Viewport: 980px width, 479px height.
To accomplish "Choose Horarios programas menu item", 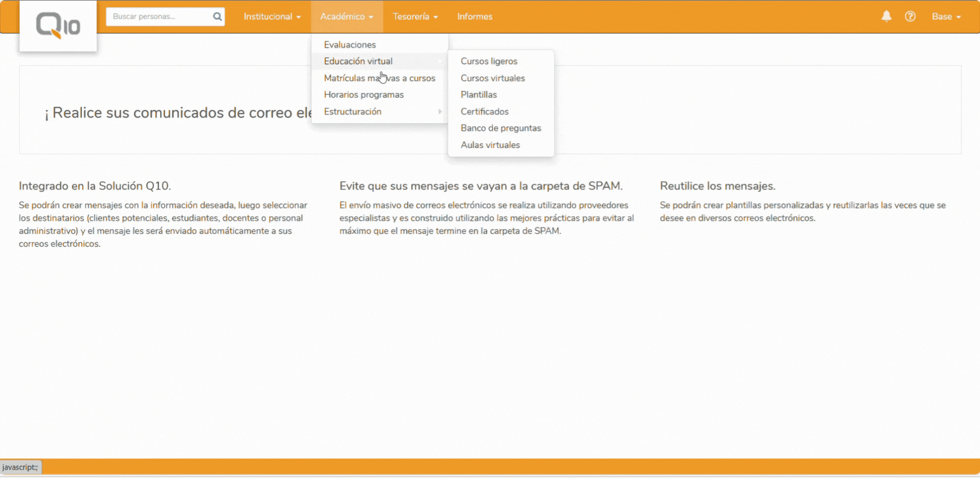I will 364,95.
